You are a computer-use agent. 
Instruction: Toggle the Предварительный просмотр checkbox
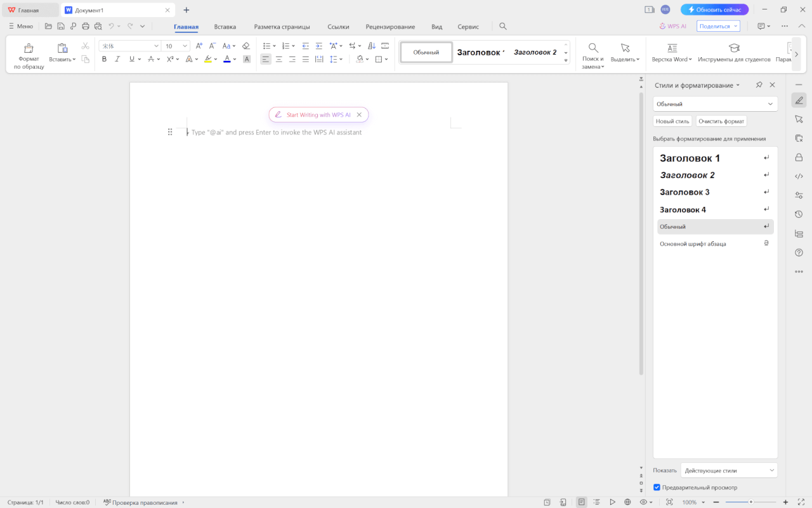[657, 487]
